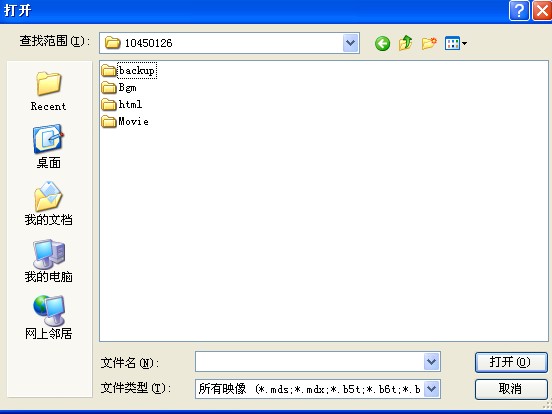This screenshot has width=552, height=414.
Task: Create a new folder
Action: (x=429, y=43)
